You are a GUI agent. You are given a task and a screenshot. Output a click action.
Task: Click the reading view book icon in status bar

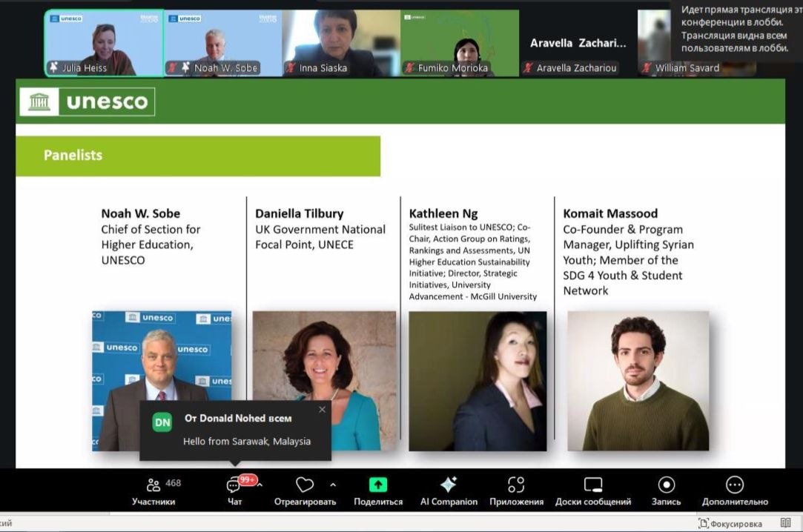(x=785, y=523)
